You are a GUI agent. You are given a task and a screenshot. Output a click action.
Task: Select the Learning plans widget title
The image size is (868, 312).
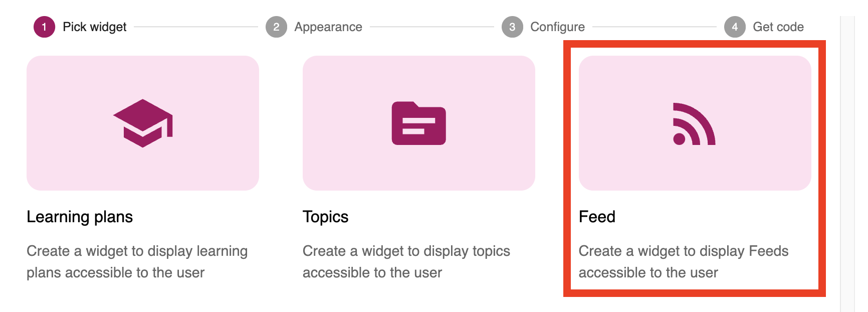(80, 217)
